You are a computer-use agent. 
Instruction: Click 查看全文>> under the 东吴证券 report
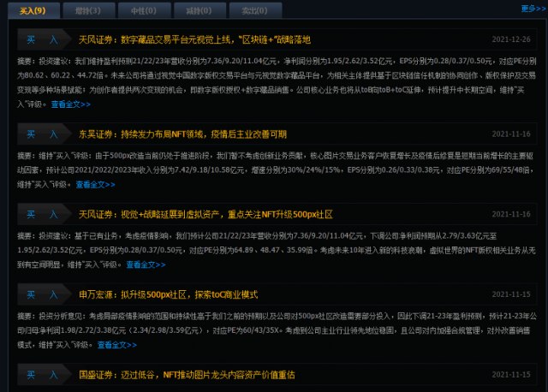(95, 185)
